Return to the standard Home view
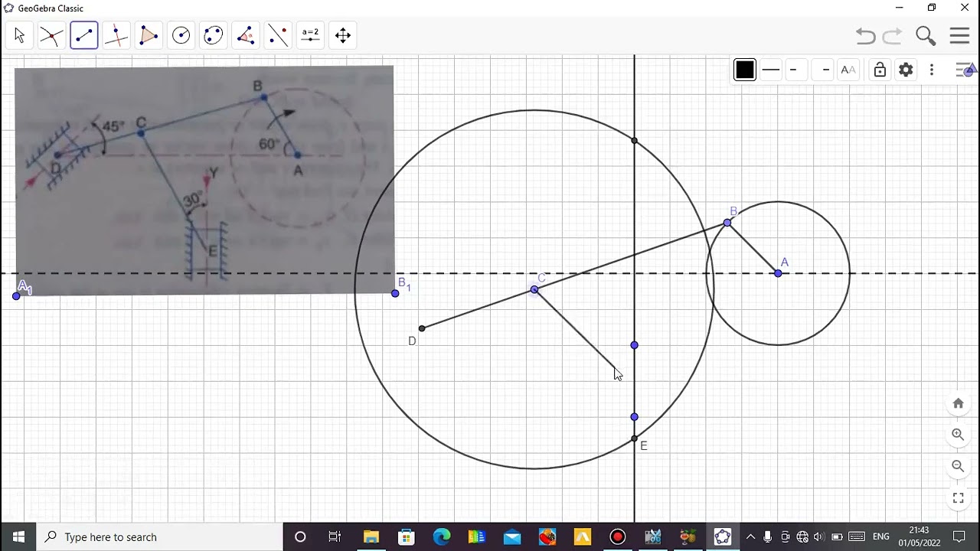Image resolution: width=980 pixels, height=551 pixels. tap(958, 403)
